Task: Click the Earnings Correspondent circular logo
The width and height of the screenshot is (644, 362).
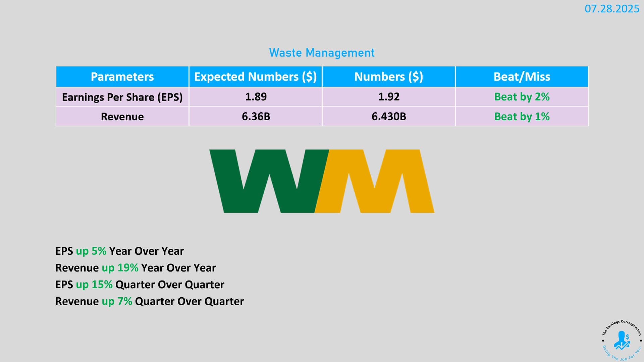Action: (622, 340)
